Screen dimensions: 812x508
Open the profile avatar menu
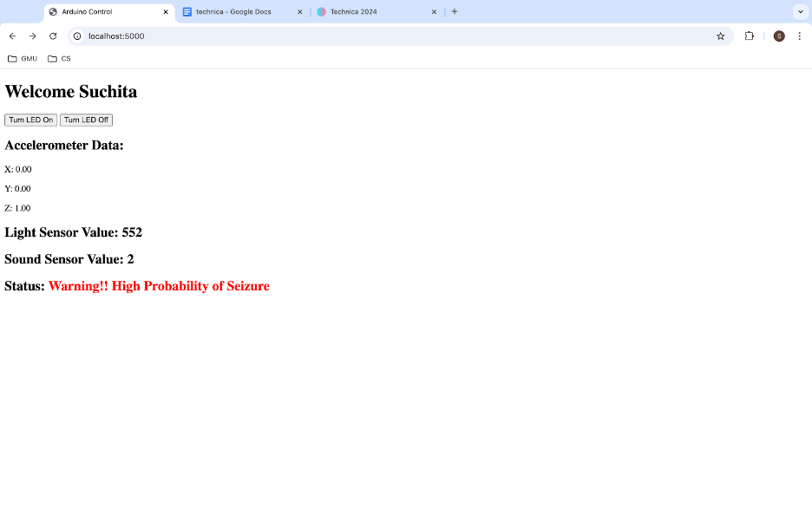click(779, 36)
